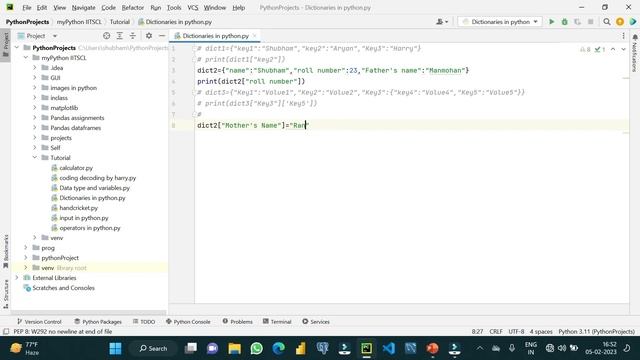Open the Python Console tool window
Viewport: 640px width, 360px height.
[x=188, y=322]
